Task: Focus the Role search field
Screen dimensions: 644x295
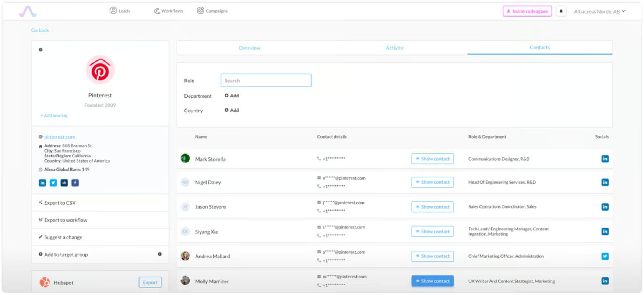Action: 266,80
